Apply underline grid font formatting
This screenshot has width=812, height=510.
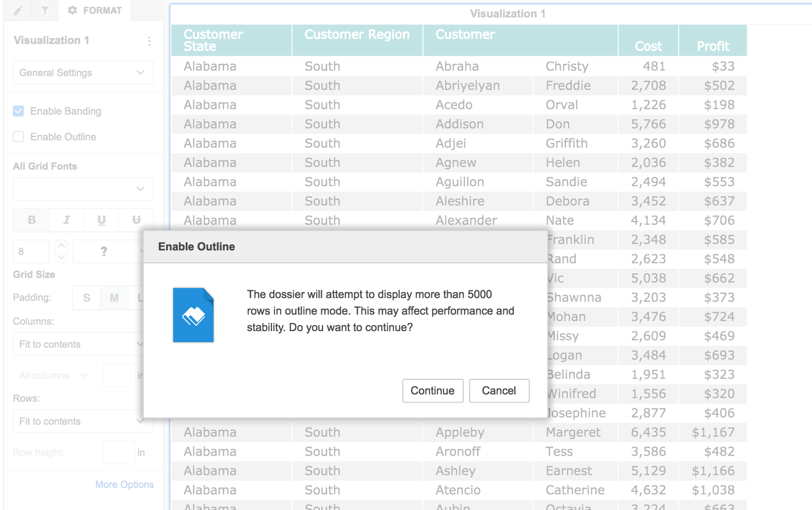pyautogui.click(x=101, y=220)
